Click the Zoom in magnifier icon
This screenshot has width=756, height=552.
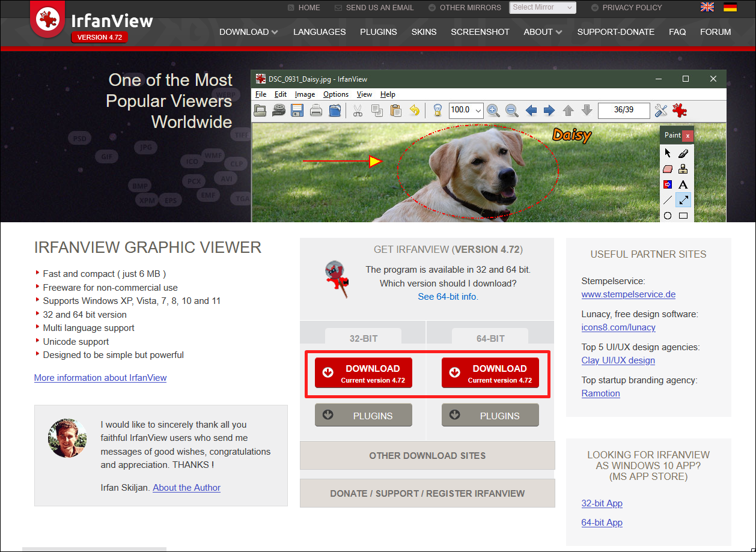(493, 111)
